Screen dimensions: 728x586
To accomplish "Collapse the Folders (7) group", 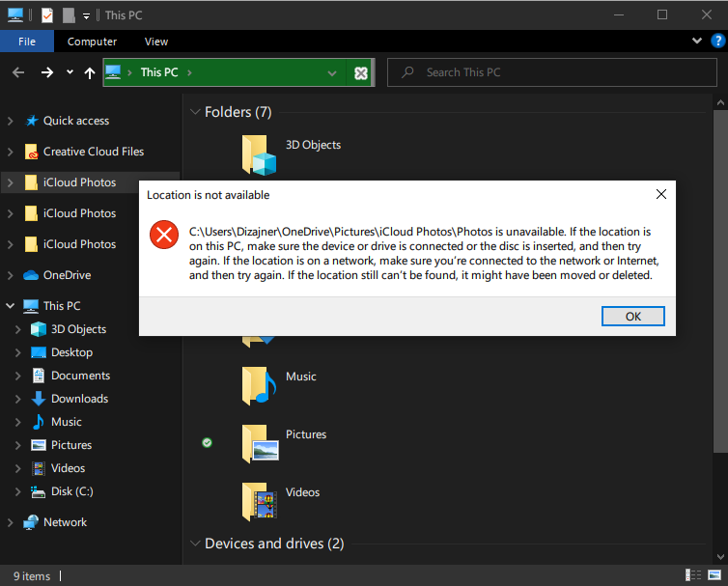I will coord(195,112).
